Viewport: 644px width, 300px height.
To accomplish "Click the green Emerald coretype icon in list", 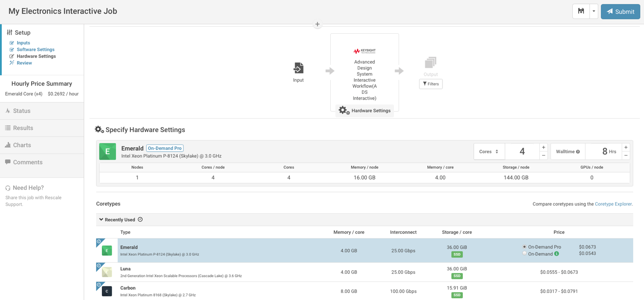I will click(x=107, y=251).
